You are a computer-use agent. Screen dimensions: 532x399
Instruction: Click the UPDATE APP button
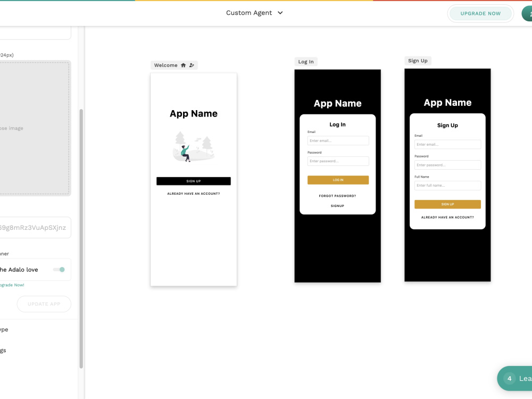point(44,304)
